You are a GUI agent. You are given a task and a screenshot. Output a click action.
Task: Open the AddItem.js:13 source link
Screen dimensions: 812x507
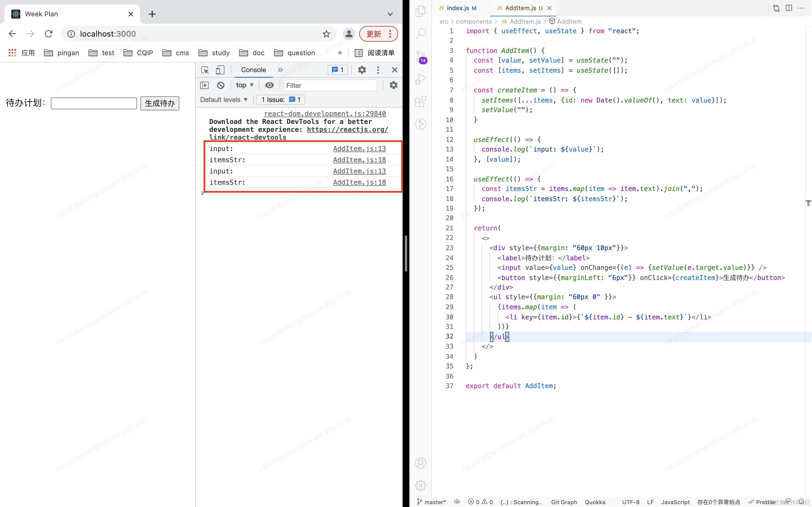pos(359,148)
